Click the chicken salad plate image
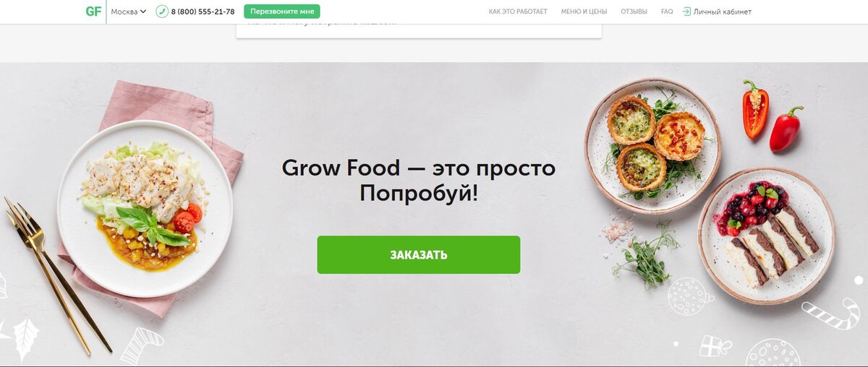The image size is (868, 367). 145,208
